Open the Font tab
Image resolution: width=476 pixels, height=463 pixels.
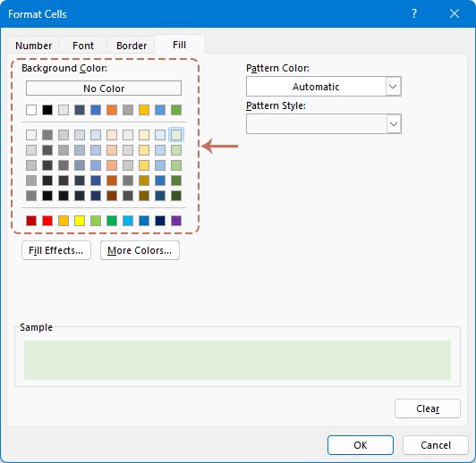point(83,46)
